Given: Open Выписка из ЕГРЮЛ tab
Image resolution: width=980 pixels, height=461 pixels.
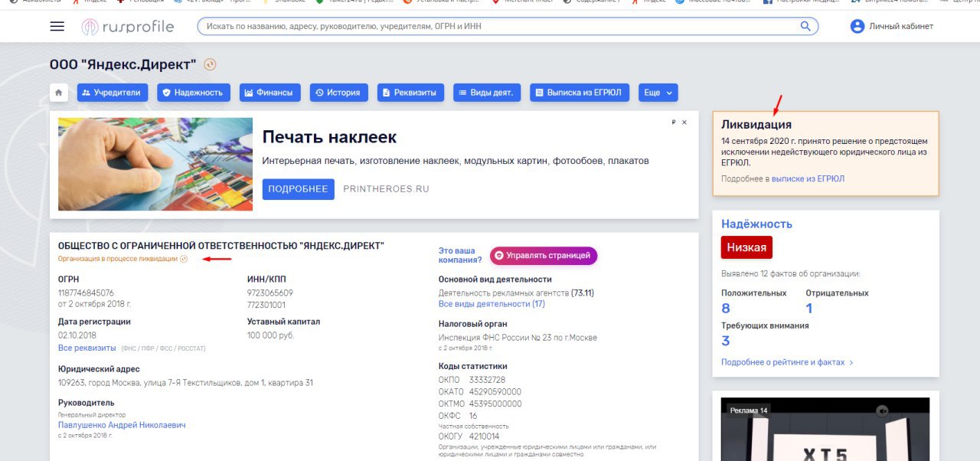Looking at the screenshot, I should (x=580, y=93).
